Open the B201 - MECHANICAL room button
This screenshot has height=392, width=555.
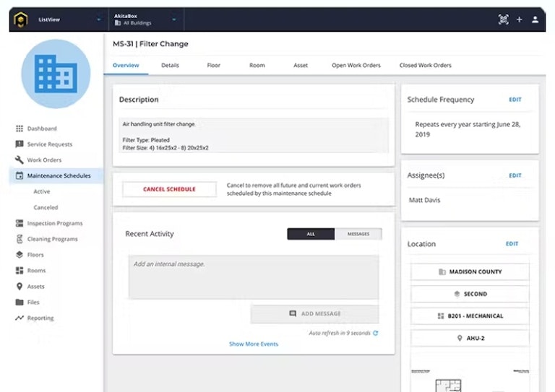pyautogui.click(x=470, y=316)
